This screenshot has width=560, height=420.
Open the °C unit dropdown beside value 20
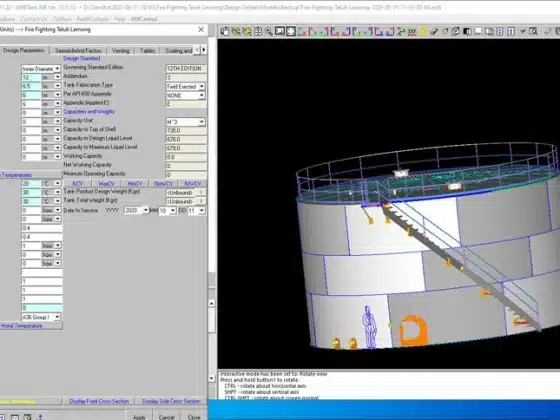tap(57, 184)
